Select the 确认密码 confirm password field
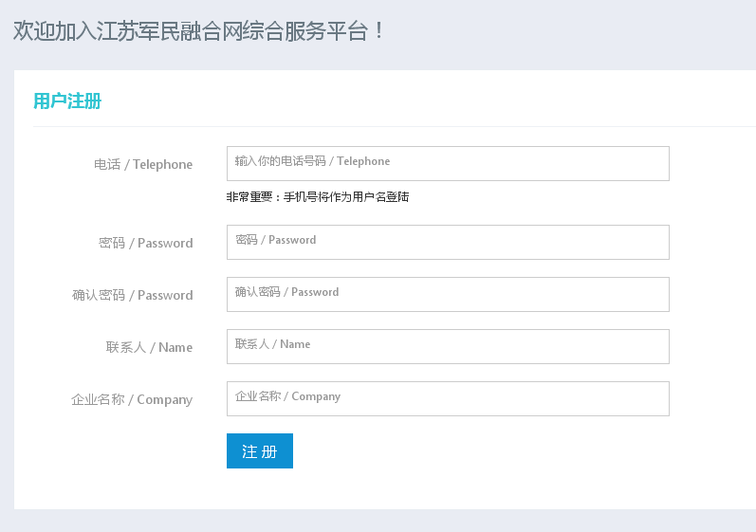This screenshot has height=532, width=756. [x=448, y=294]
